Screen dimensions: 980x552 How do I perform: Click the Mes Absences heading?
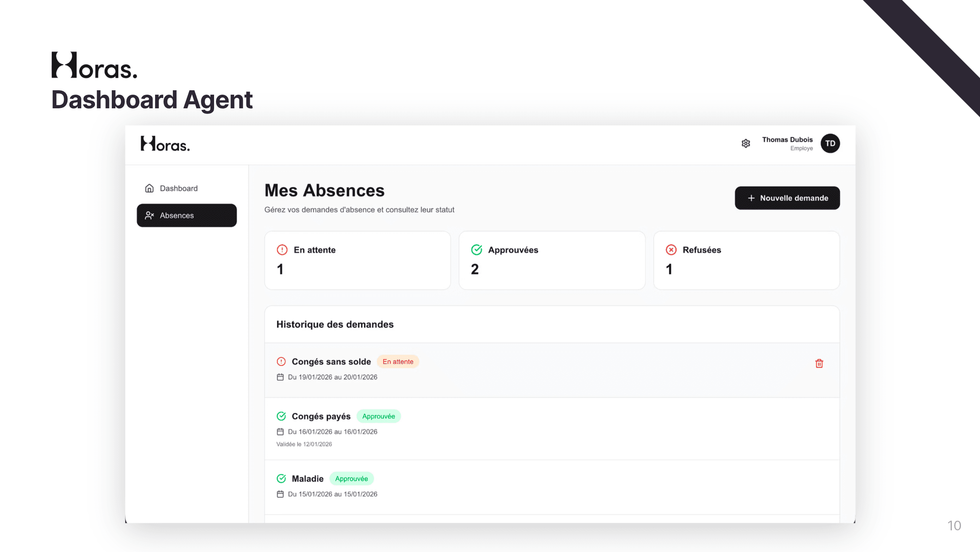point(324,191)
